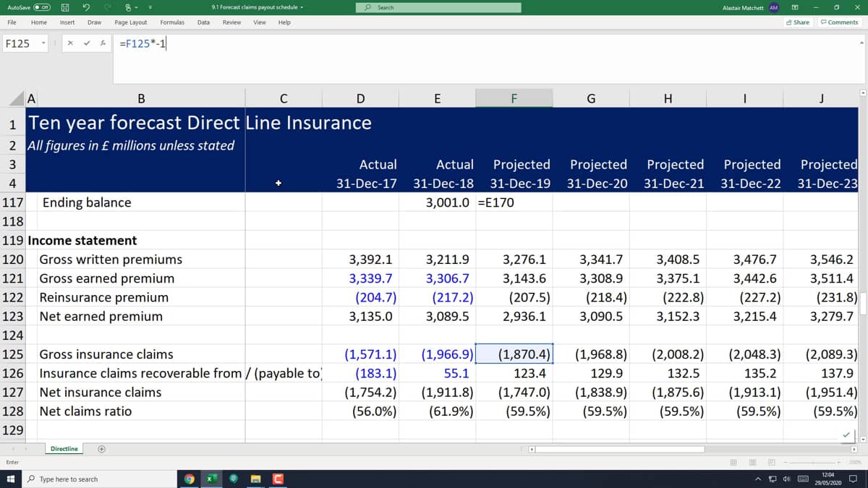Select column D header
The height and width of the screenshot is (488, 868).
[360, 98]
